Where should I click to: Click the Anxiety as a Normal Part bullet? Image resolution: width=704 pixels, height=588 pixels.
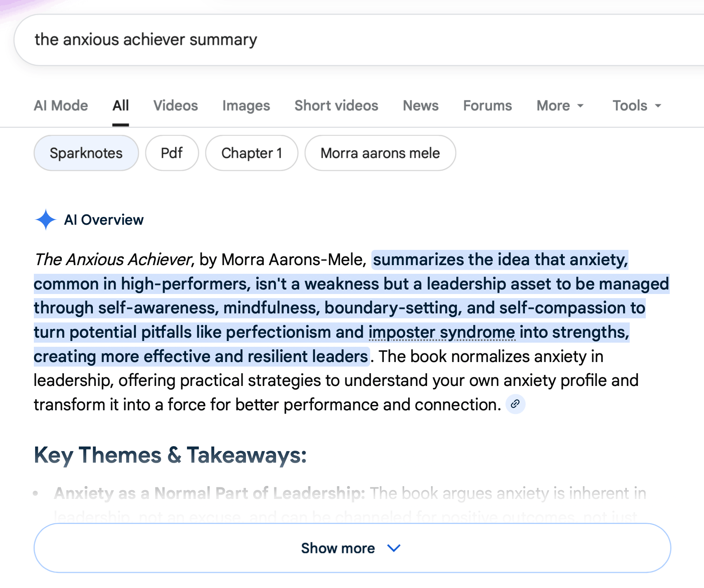point(210,493)
